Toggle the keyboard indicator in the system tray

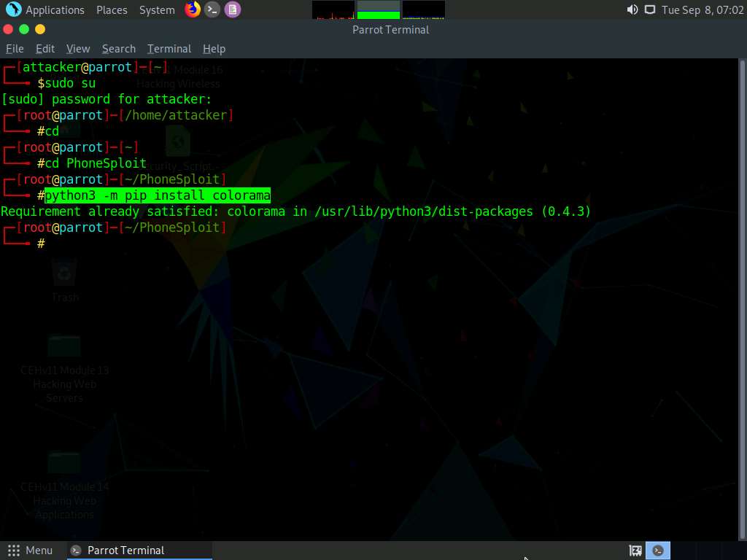tap(634, 550)
